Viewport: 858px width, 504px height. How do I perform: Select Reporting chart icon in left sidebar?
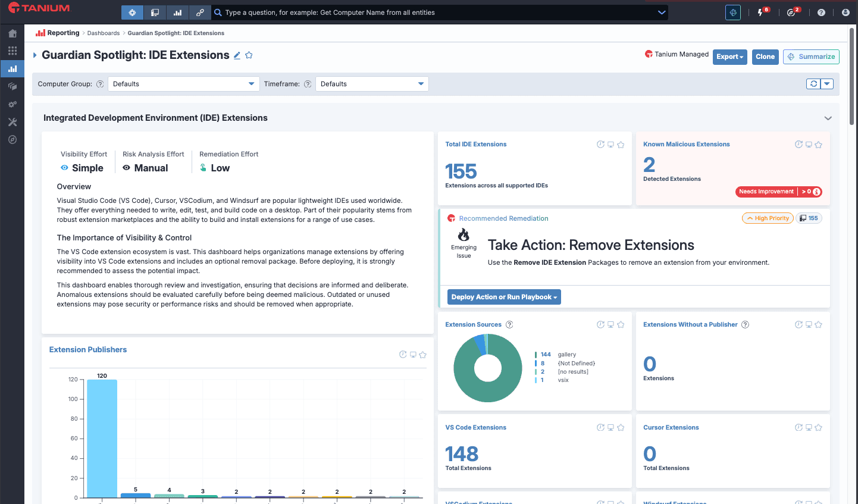(x=12, y=69)
